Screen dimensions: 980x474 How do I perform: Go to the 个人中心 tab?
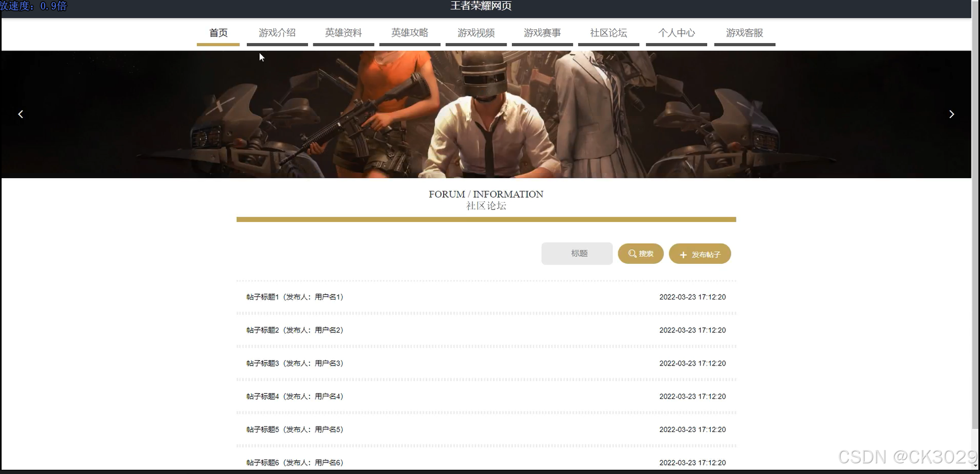676,33
